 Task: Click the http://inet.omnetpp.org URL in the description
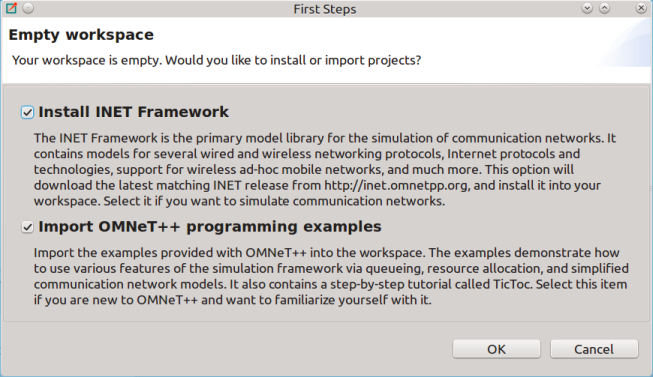(x=397, y=185)
